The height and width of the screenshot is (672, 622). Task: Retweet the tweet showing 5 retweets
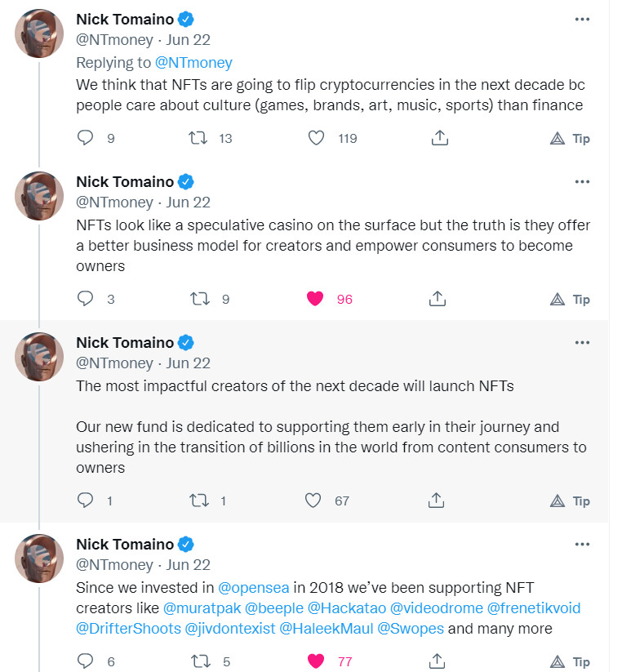pyautogui.click(x=200, y=661)
